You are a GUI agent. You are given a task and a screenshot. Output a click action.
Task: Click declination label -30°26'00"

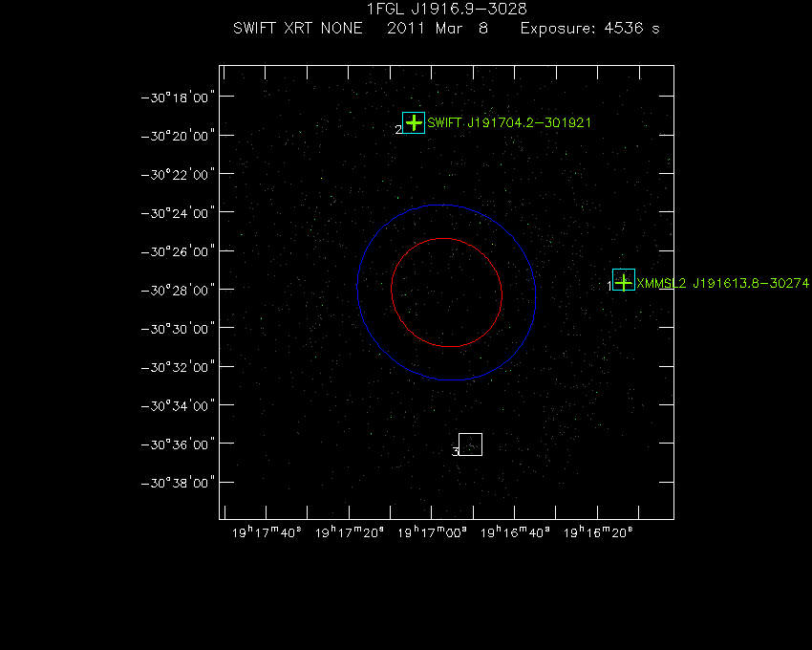tap(178, 251)
